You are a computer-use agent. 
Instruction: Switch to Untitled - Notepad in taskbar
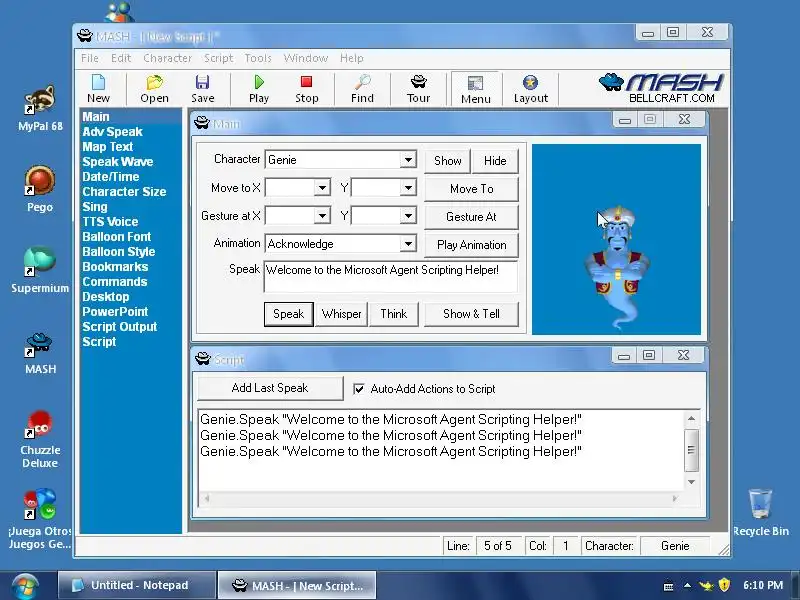pos(137,585)
